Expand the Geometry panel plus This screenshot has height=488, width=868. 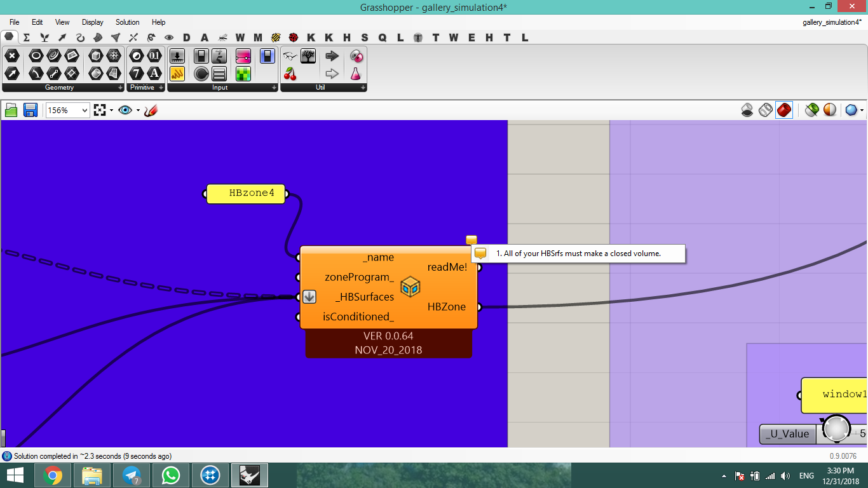[120, 88]
